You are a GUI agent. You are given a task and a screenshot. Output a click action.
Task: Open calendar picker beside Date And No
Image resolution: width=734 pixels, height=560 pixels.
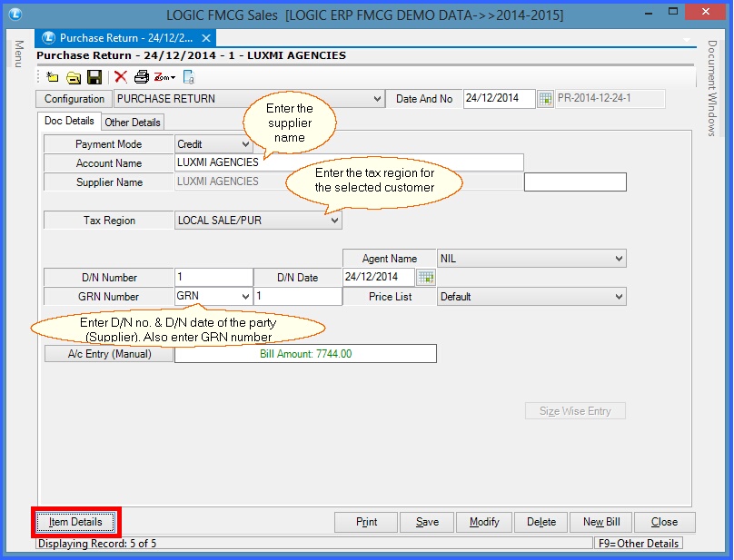tap(545, 99)
